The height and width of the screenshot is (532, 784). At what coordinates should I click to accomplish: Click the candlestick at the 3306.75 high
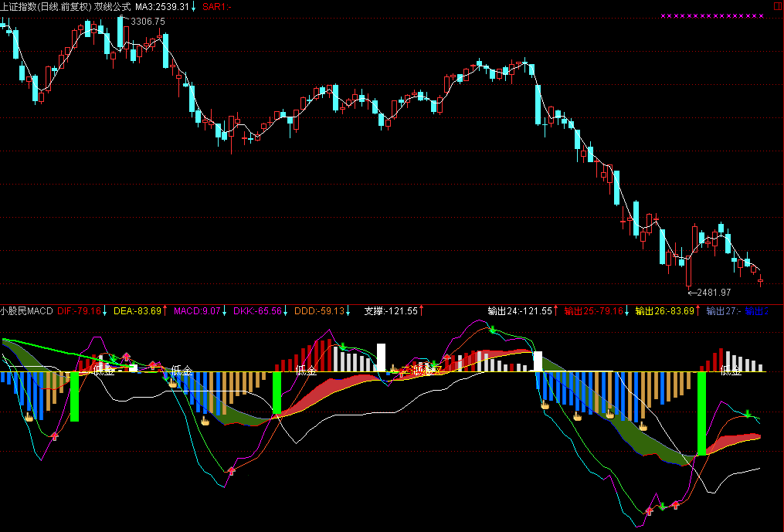point(120,33)
